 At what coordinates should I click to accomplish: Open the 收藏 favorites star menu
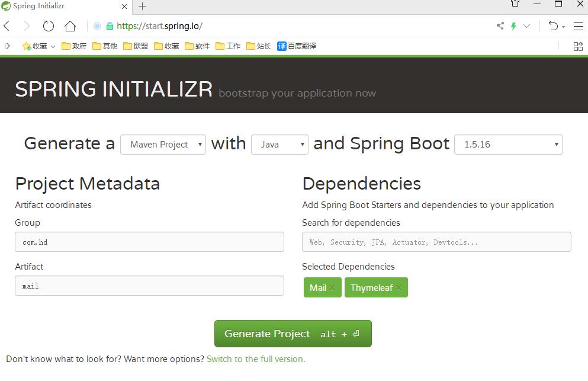[x=38, y=46]
